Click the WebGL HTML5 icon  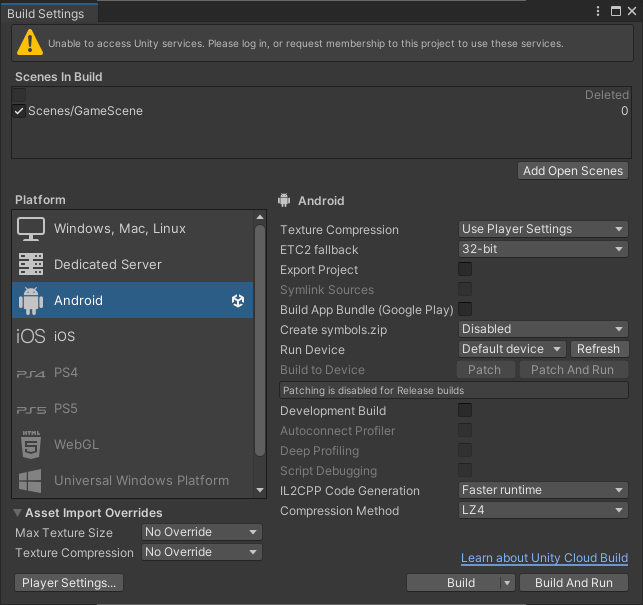click(x=31, y=444)
